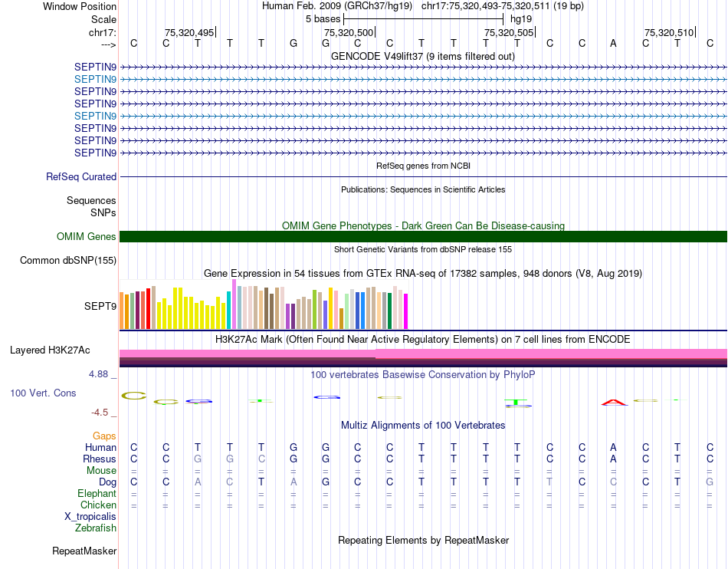Click the RefSeq Curated track label
The image size is (728, 569).
point(81,176)
